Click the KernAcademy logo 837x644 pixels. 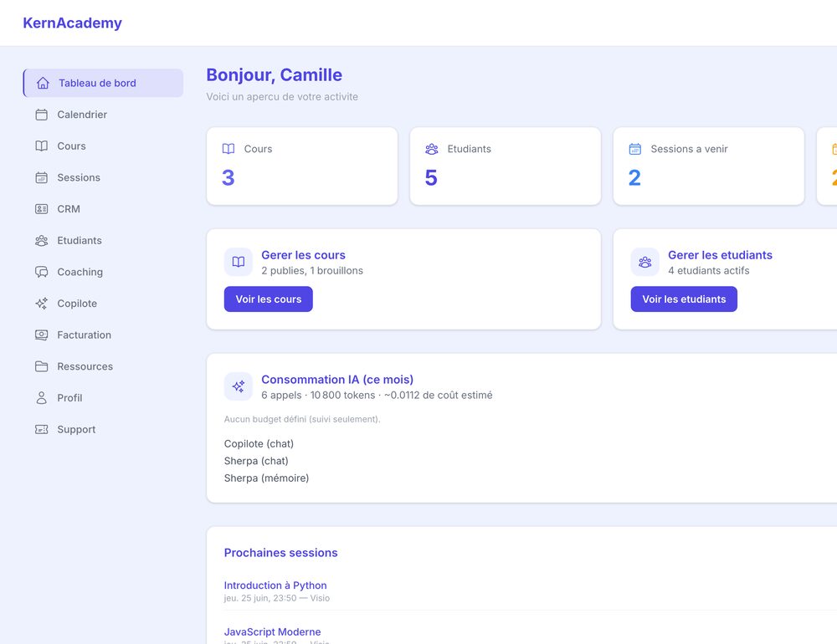[x=73, y=23]
